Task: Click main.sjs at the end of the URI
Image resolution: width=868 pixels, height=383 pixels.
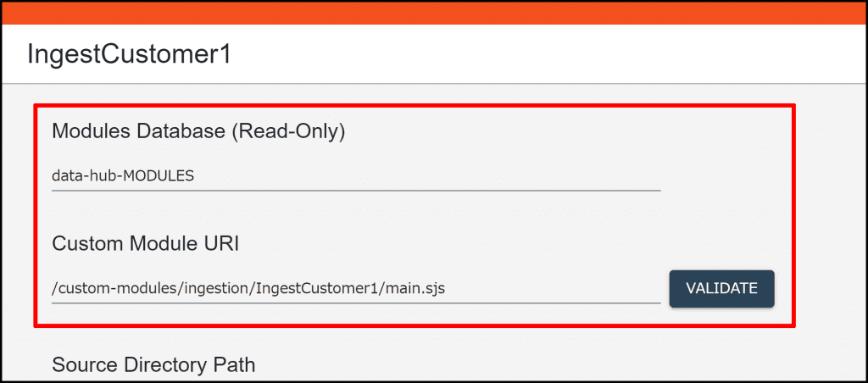Action: tap(415, 289)
